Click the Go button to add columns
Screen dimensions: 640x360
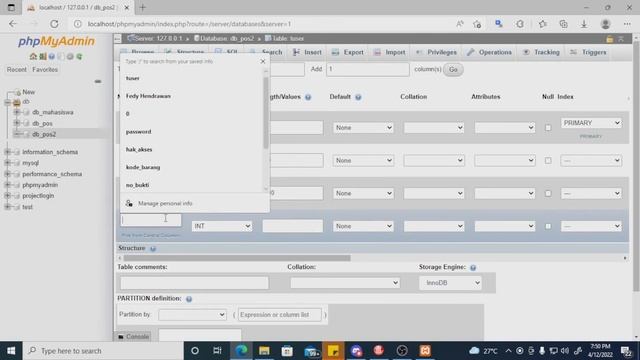(x=453, y=69)
